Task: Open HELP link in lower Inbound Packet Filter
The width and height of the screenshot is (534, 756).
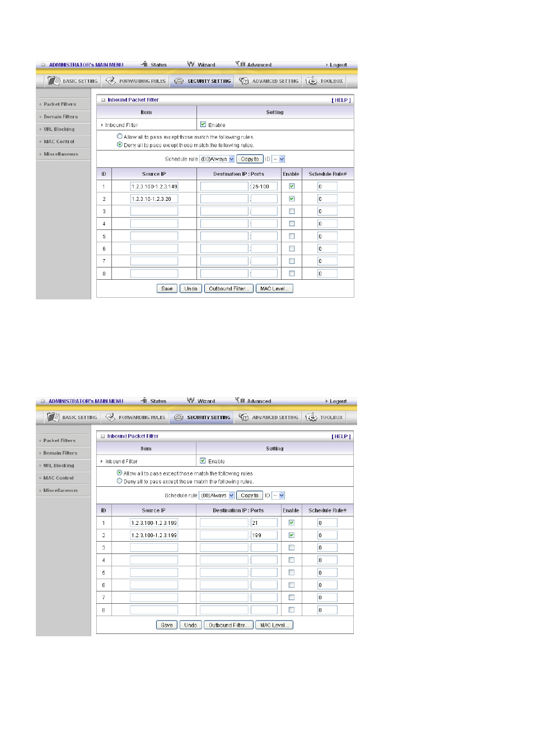Action: click(x=341, y=436)
